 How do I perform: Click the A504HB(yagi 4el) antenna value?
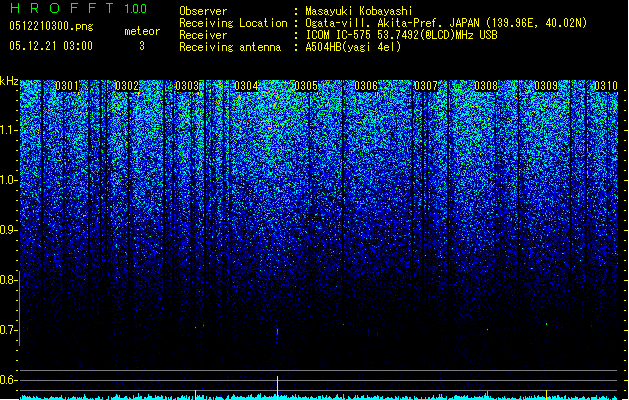click(x=353, y=47)
